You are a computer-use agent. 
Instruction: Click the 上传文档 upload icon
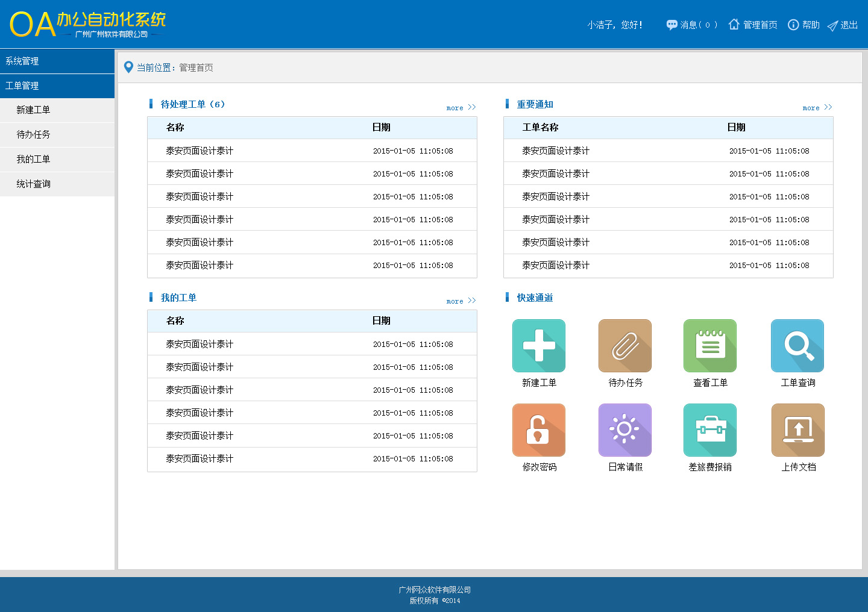(x=797, y=430)
